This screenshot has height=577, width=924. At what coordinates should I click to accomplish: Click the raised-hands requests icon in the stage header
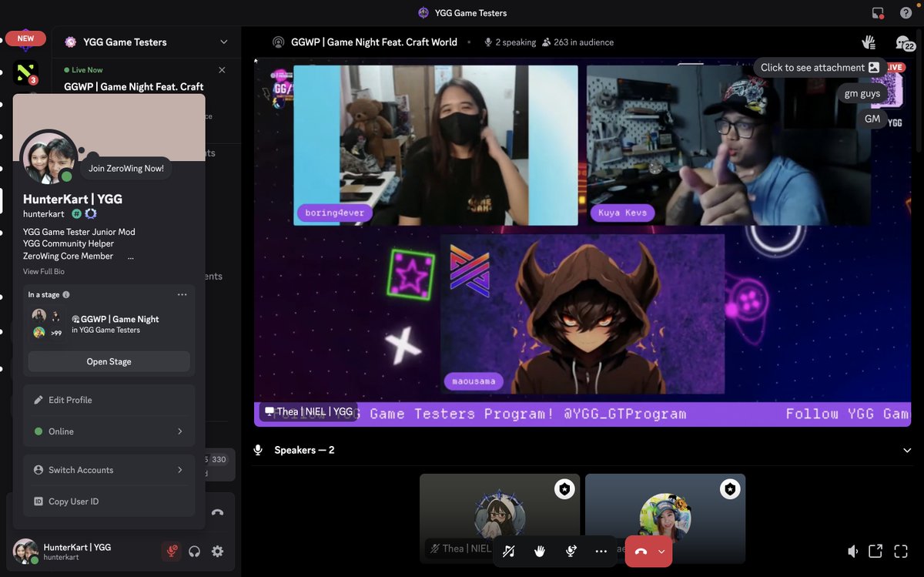tap(869, 42)
